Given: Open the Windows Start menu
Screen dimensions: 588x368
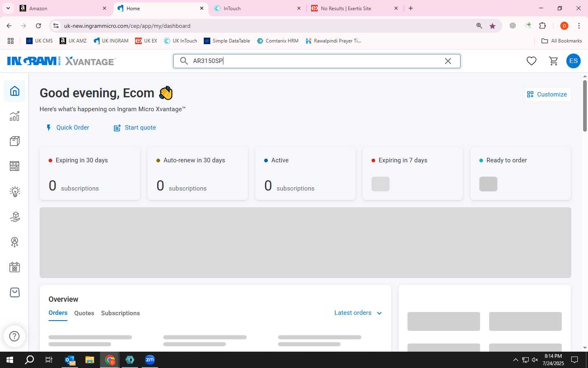Looking at the screenshot, I should [x=10, y=360].
